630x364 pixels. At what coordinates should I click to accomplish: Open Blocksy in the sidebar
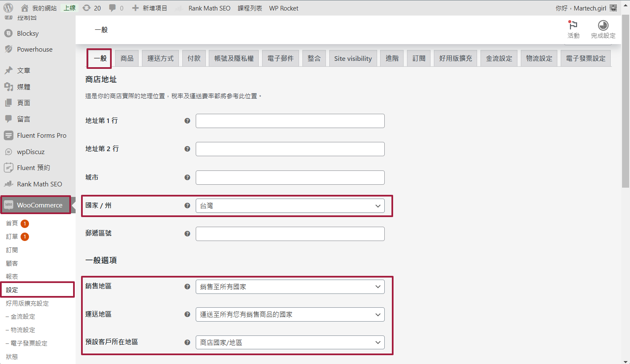(x=28, y=34)
